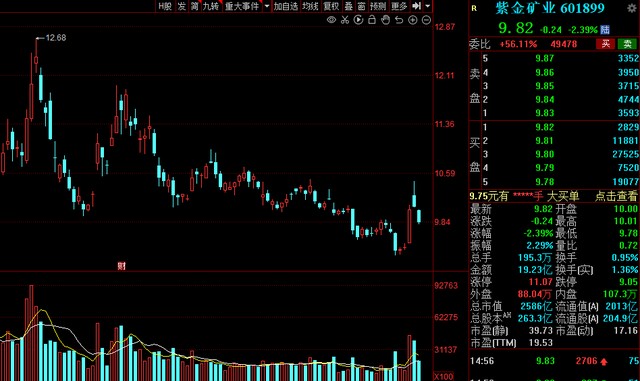The image size is (640, 381).
Task: Select buy level 4 price 9.79
Action: [544, 167]
